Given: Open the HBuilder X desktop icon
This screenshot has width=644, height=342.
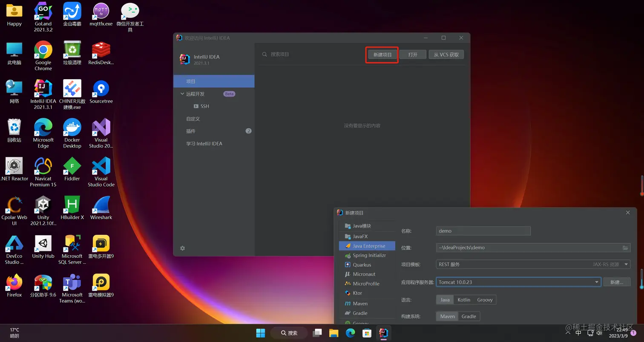Looking at the screenshot, I should (x=72, y=208).
